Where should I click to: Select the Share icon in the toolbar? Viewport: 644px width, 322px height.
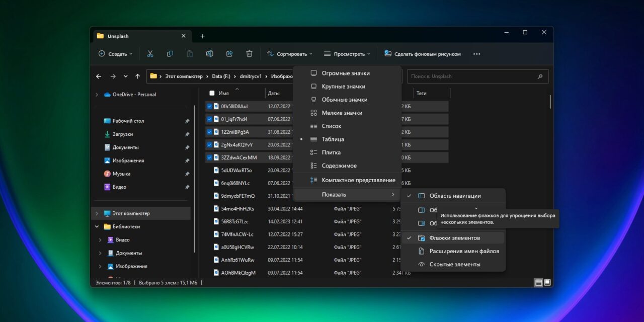click(x=229, y=53)
